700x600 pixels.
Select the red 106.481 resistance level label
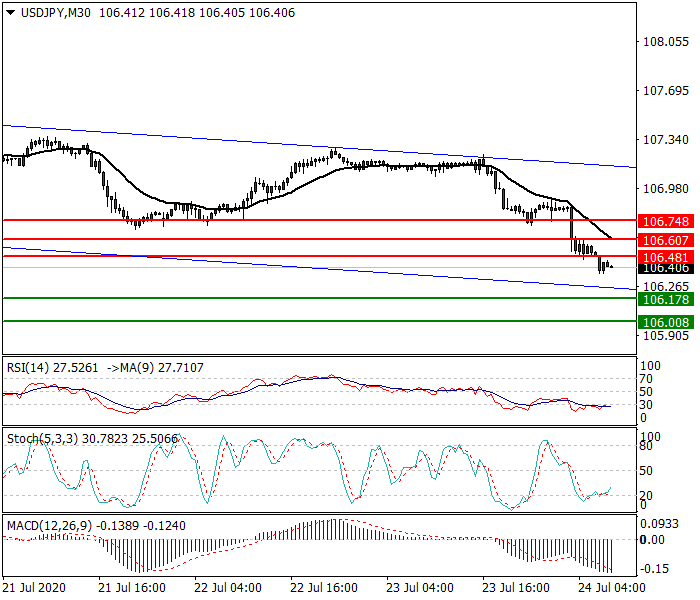click(666, 258)
